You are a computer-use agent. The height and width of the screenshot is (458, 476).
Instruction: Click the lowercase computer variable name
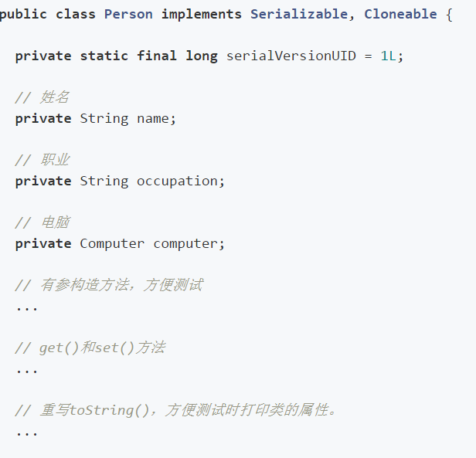pyautogui.click(x=189, y=244)
